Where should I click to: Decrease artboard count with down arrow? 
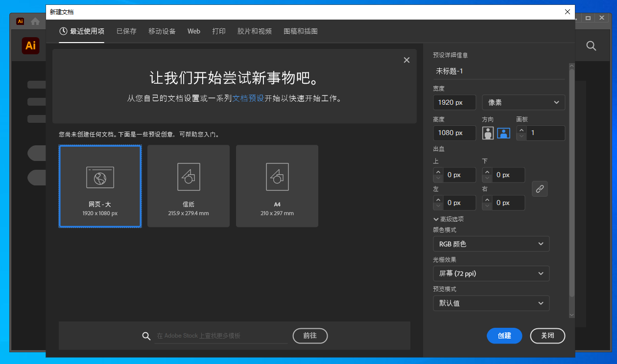[522, 136]
